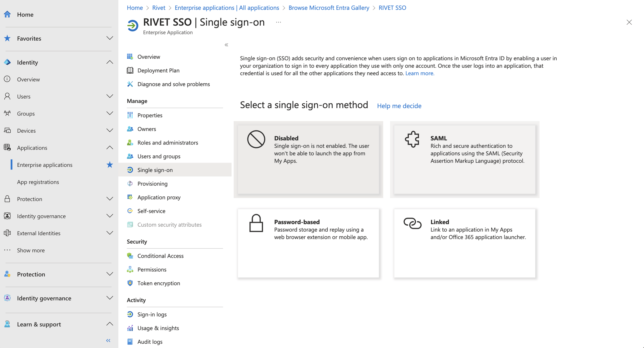Collapse the left navigation sidebar
Viewport: 644px width, 348px height.
tap(108, 341)
